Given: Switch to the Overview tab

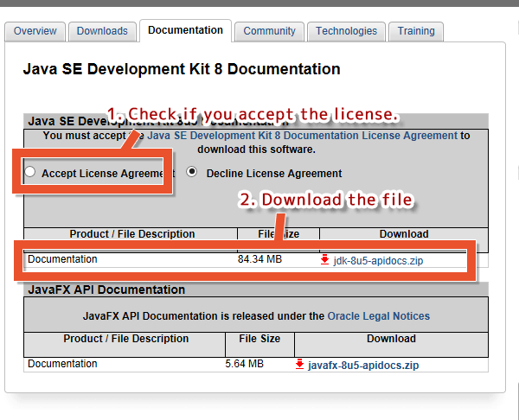Looking at the screenshot, I should [35, 31].
